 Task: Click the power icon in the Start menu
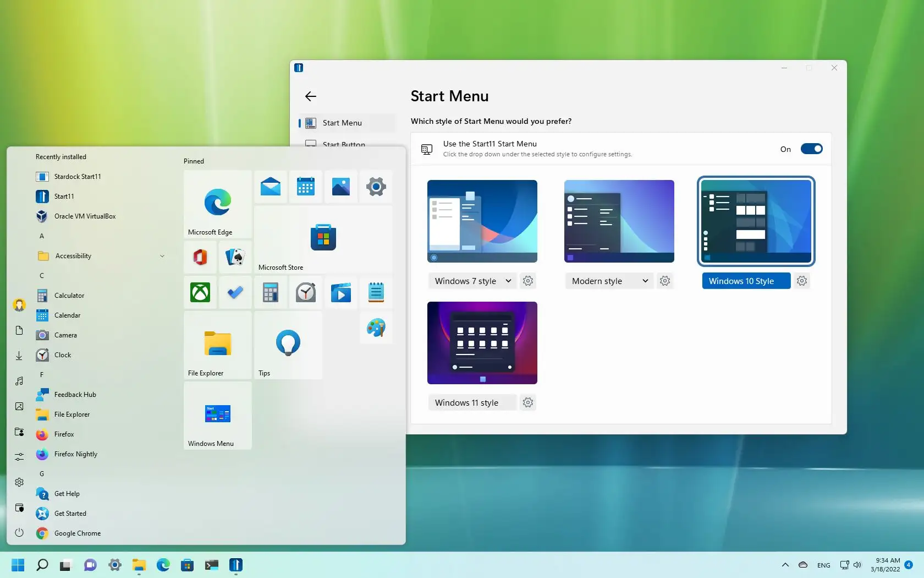tap(19, 532)
